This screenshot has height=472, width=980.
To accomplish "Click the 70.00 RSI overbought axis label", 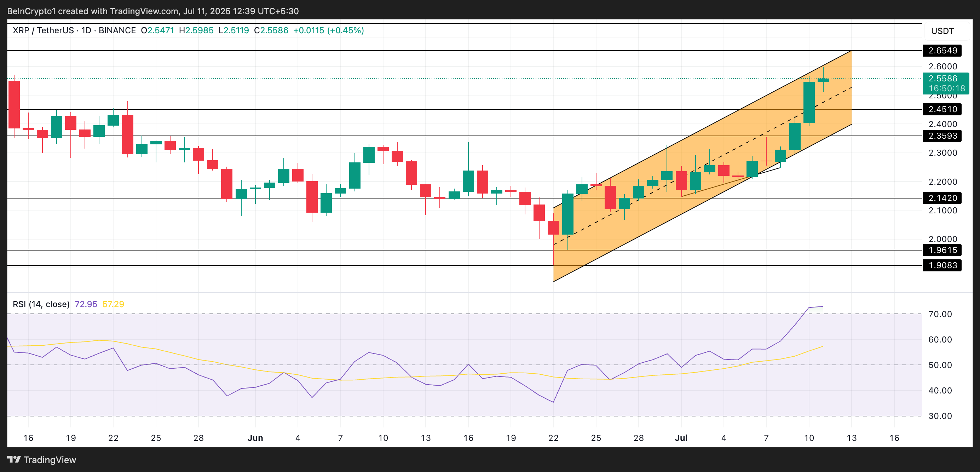I will click(x=940, y=314).
